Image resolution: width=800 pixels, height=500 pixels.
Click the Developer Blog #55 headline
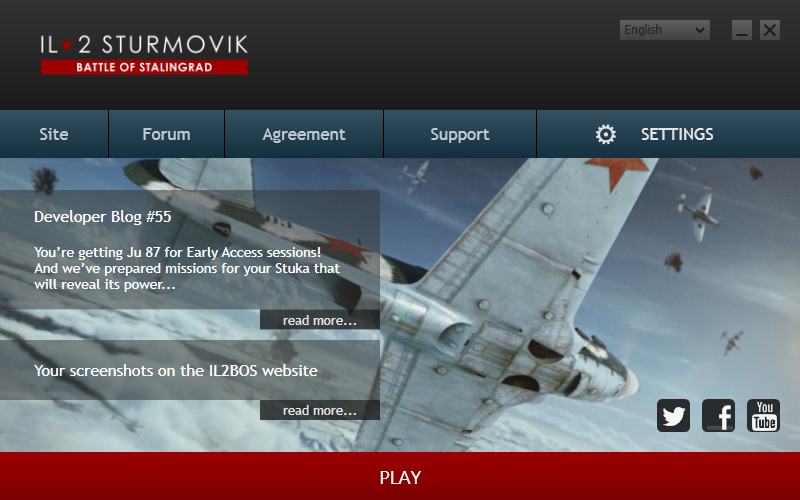pyautogui.click(x=103, y=217)
